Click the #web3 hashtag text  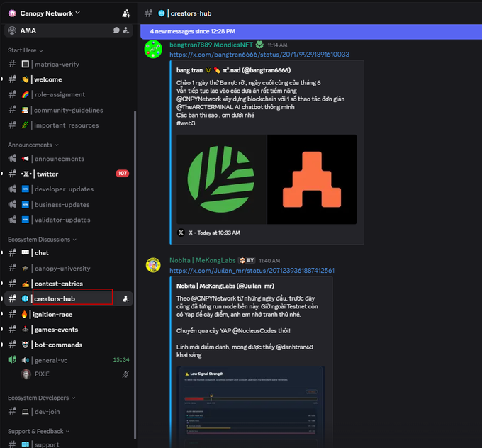186,123
